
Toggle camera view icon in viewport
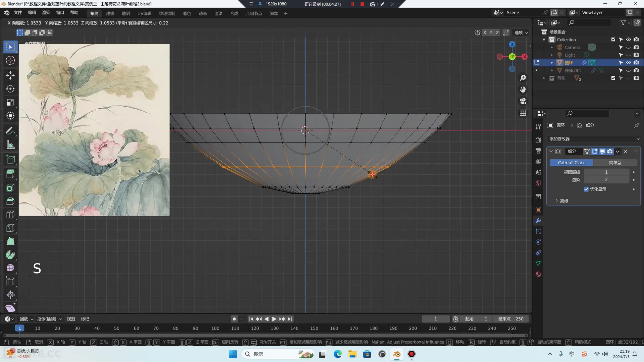(x=523, y=101)
